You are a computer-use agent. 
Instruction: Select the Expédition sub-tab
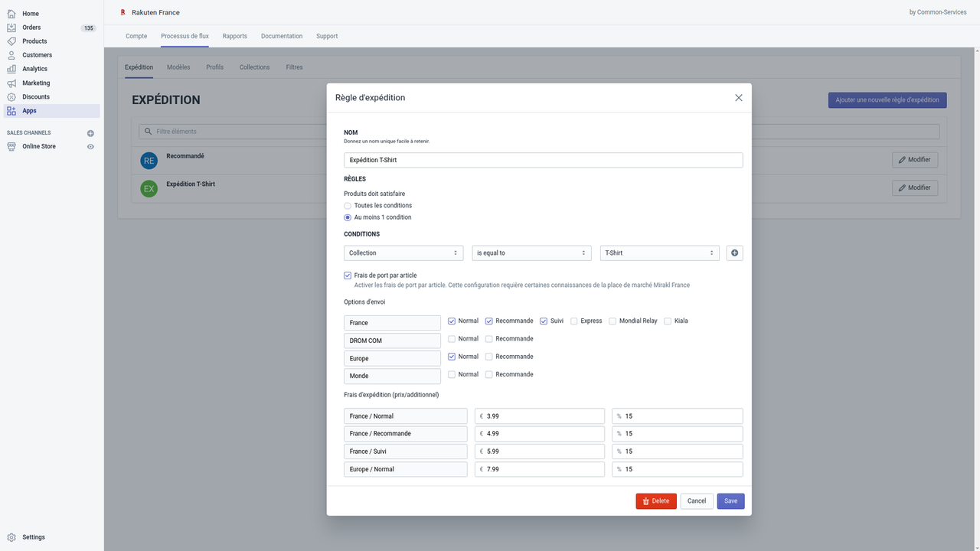[139, 67]
